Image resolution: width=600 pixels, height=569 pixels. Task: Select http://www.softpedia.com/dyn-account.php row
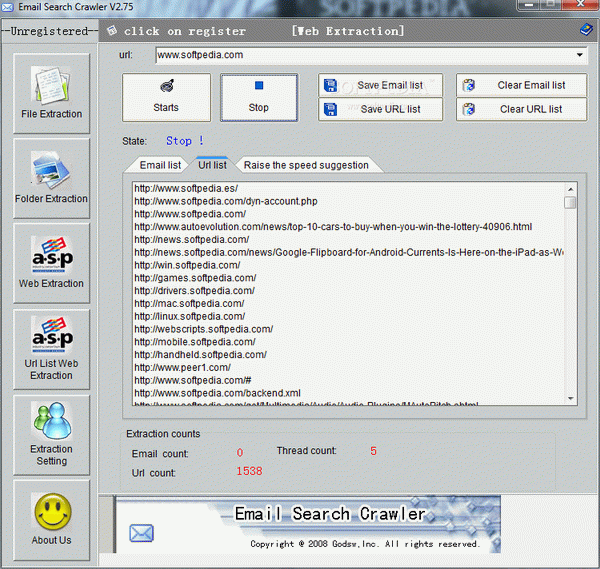point(348,201)
